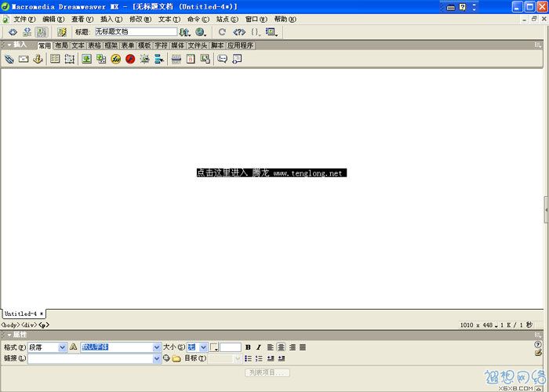Click the 列表项目 button
The width and height of the screenshot is (549, 392).
(267, 372)
